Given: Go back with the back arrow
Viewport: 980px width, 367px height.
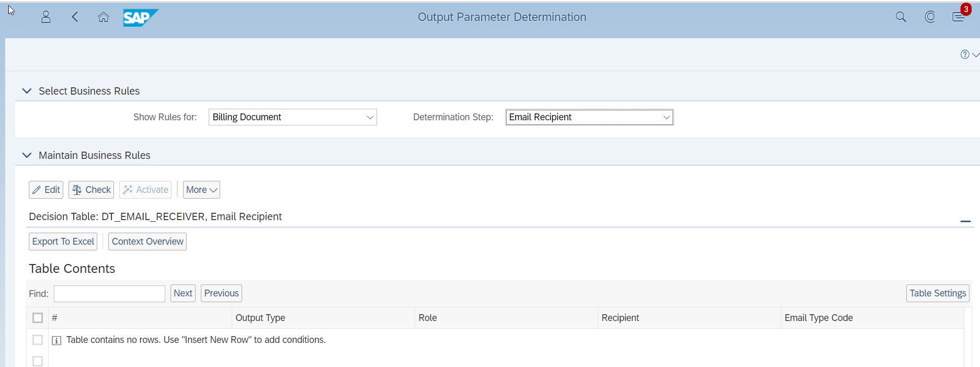Looking at the screenshot, I should pyautogui.click(x=75, y=17).
